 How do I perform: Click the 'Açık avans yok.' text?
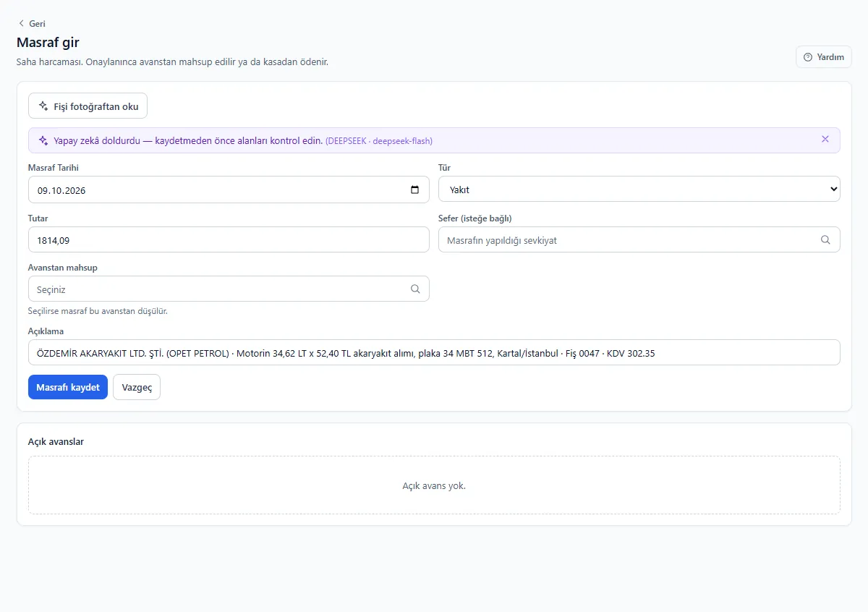pyautogui.click(x=434, y=485)
